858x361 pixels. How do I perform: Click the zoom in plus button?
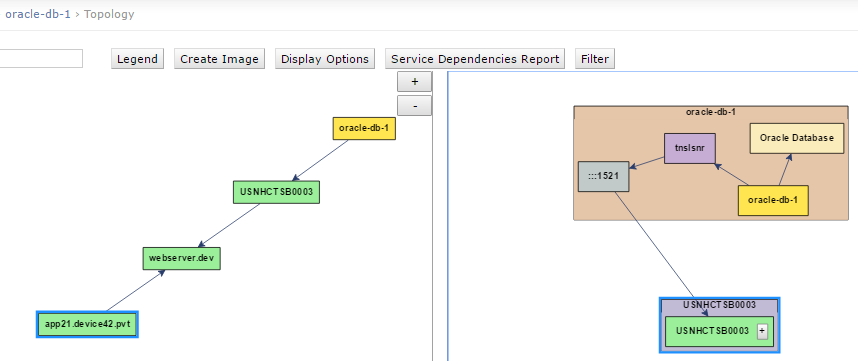click(x=414, y=81)
